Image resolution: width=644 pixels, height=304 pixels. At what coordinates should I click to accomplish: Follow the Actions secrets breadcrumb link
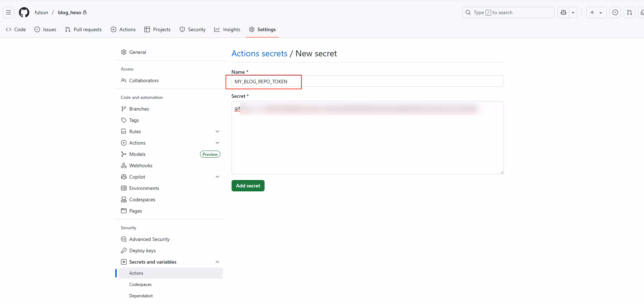(x=259, y=54)
